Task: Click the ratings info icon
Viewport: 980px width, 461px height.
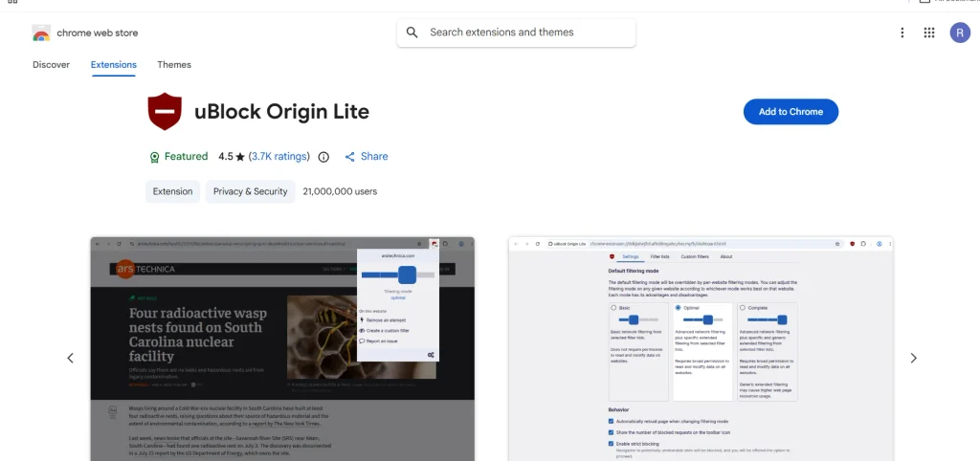Action: click(x=323, y=158)
